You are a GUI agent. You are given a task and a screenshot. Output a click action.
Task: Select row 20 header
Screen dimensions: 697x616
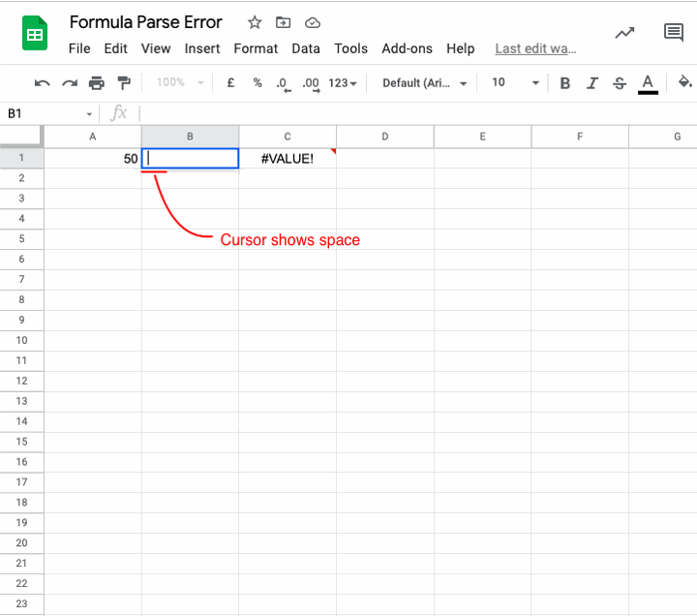pos(21,543)
